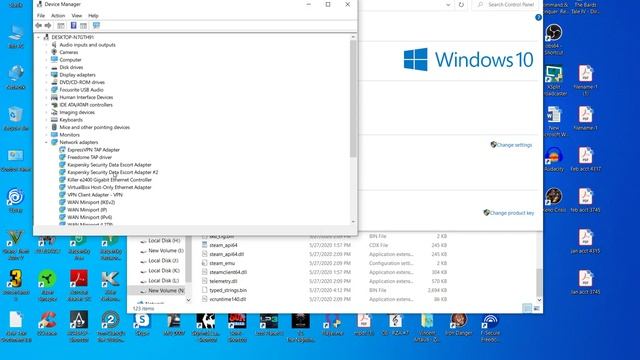Collapse the DESKTOP-N7GTH91 root node
Image resolution: width=640 pixels, height=360 pixels.
coord(39,37)
